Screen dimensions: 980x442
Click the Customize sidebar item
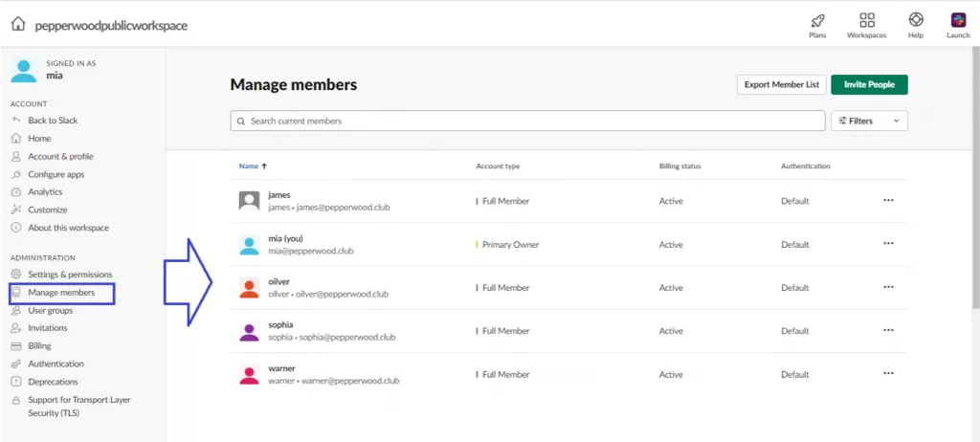[48, 210]
